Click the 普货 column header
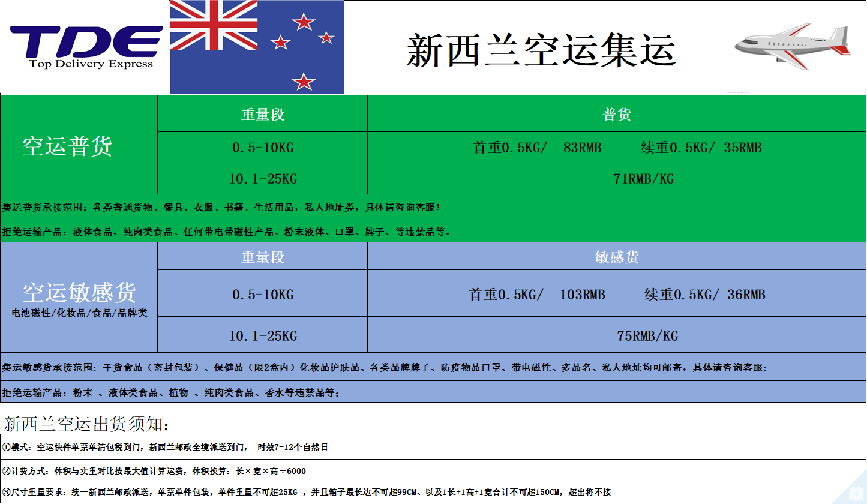The width and height of the screenshot is (867, 504). click(616, 114)
